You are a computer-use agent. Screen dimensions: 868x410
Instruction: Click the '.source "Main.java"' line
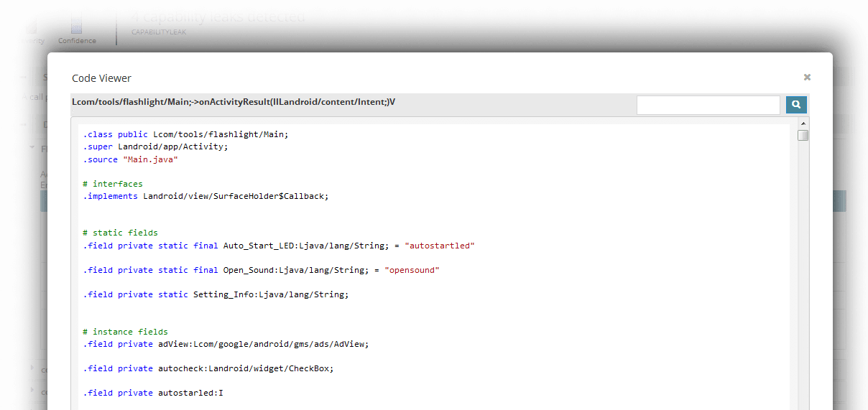coord(130,159)
